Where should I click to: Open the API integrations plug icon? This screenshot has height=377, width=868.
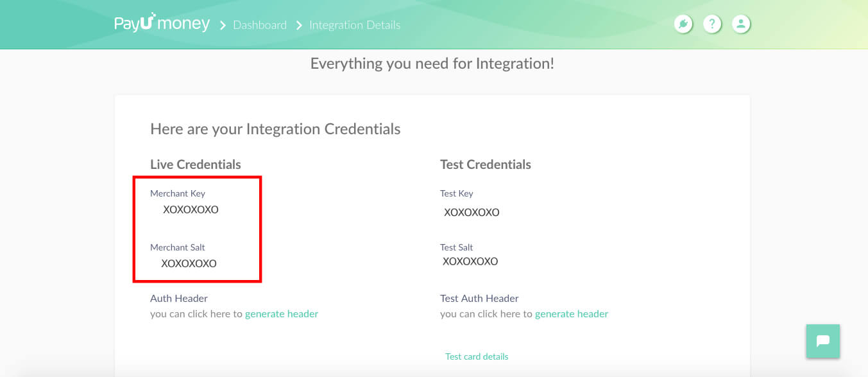683,24
